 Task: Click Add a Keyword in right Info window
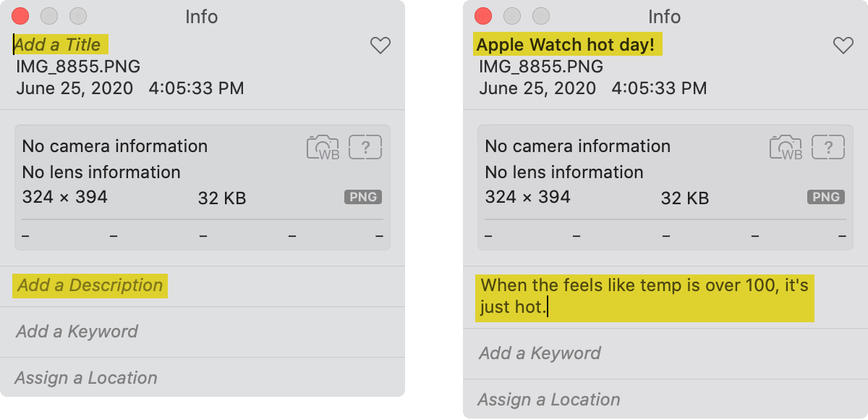coord(540,353)
